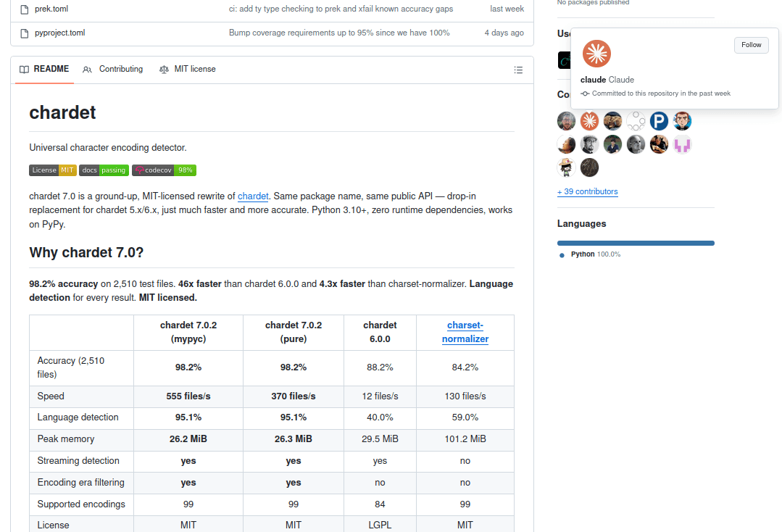782x532 pixels.
Task: Open the pyproject.toml file
Action: [60, 33]
